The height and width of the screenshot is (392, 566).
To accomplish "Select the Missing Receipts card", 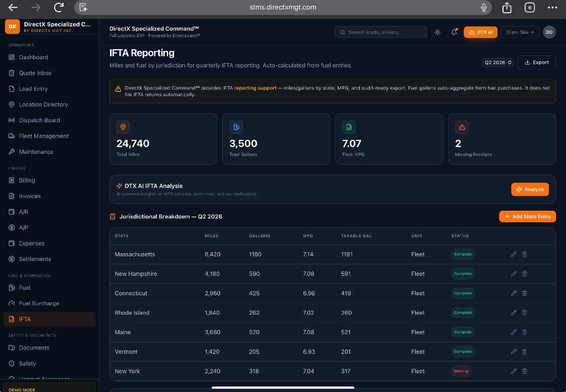I will pos(502,139).
